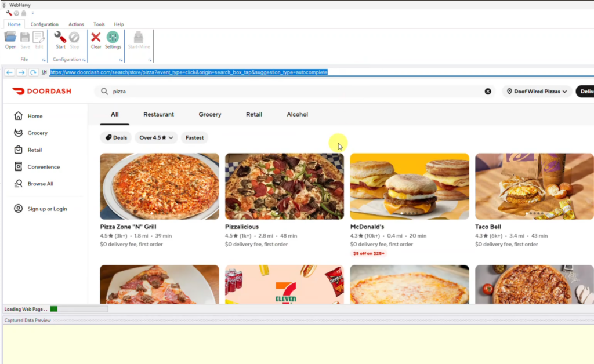The image size is (594, 364).
Task: Open the Doof Wired Pizzas address dropdown
Action: click(537, 91)
